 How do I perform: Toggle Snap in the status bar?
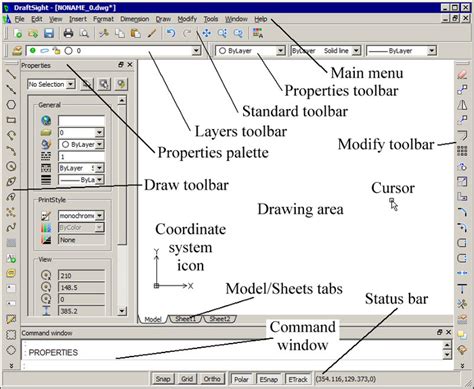pos(163,379)
